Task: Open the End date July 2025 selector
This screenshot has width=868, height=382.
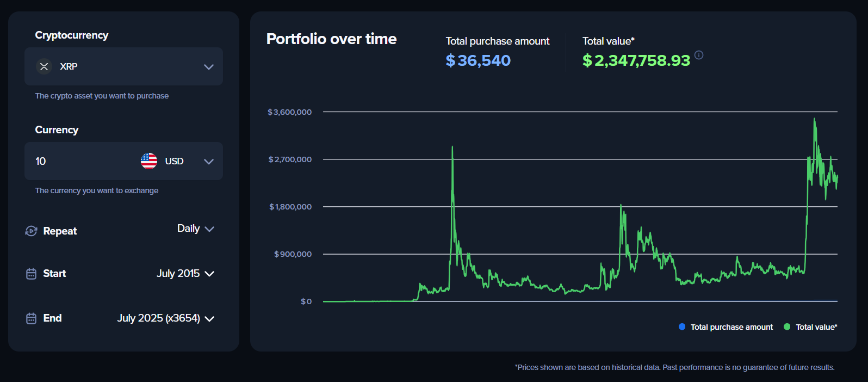Action: [210, 318]
